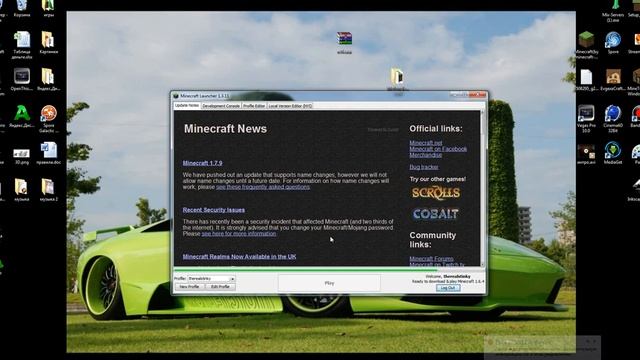Open the Merchandise link
640x360 pixels.
point(426,155)
